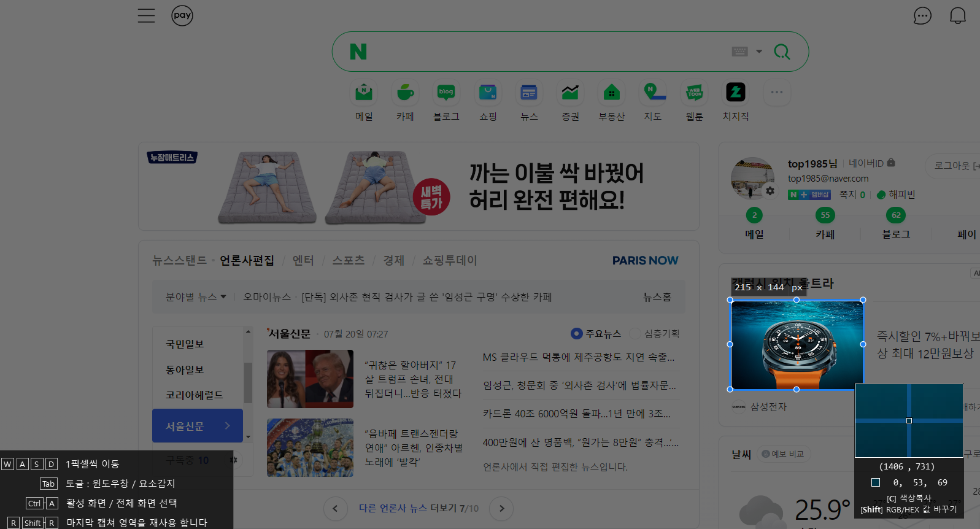Open the MS 클라우드 먹통 headline
Image resolution: width=980 pixels, height=529 pixels.
(x=579, y=357)
